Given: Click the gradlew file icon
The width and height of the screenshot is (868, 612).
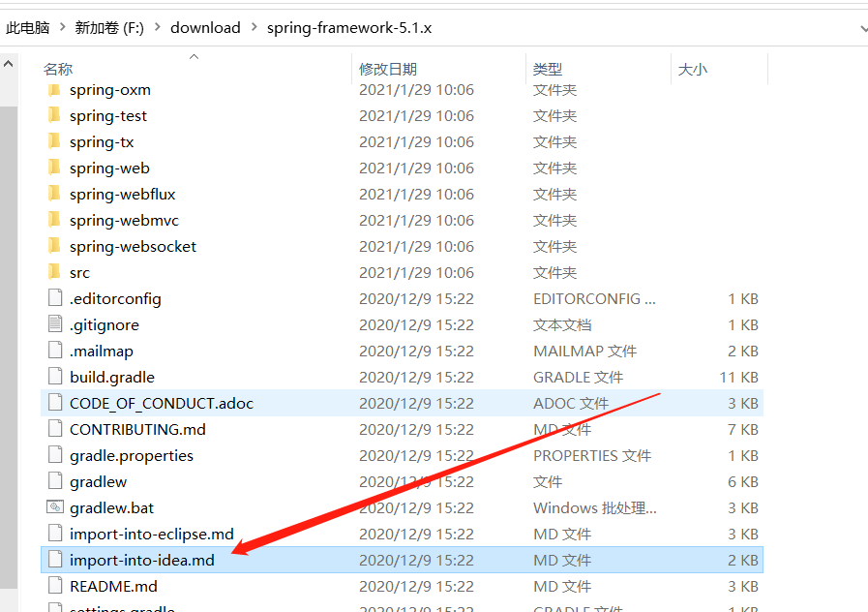Looking at the screenshot, I should click(x=55, y=480).
